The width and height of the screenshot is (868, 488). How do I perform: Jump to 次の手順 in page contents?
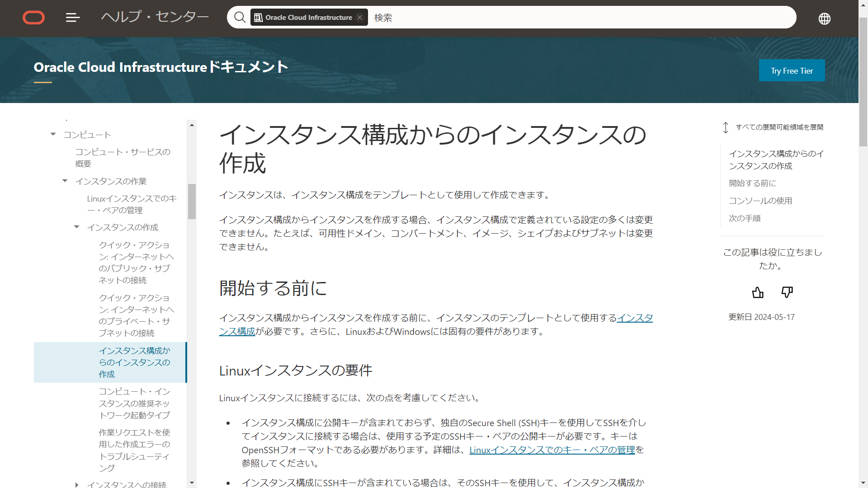coord(745,218)
